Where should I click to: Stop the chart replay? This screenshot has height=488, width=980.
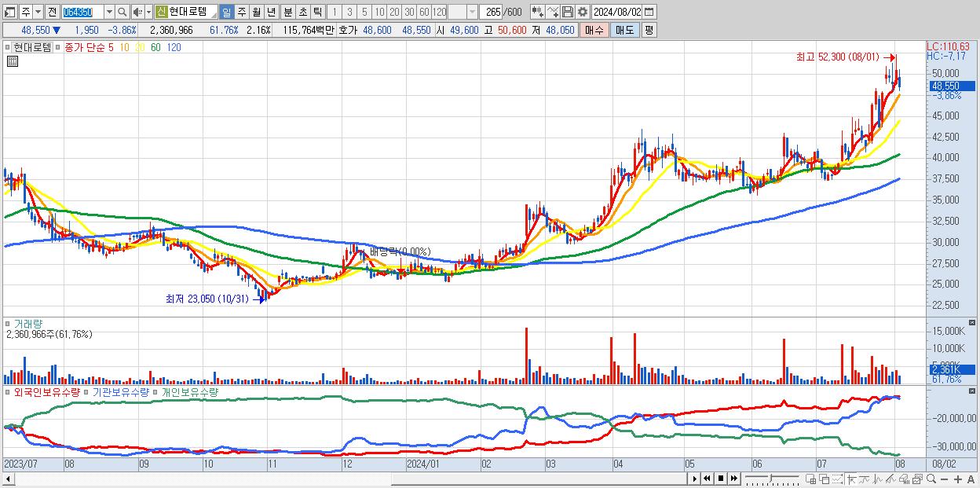[x=721, y=479]
